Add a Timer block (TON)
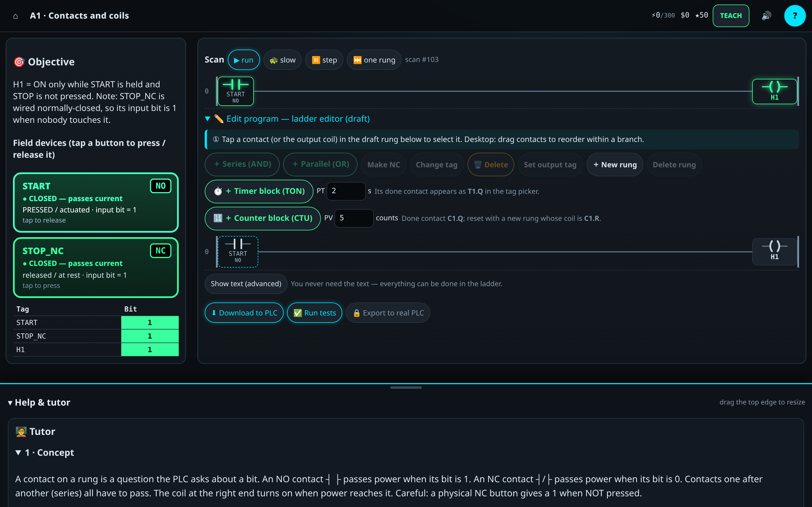The width and height of the screenshot is (812, 507). point(259,191)
